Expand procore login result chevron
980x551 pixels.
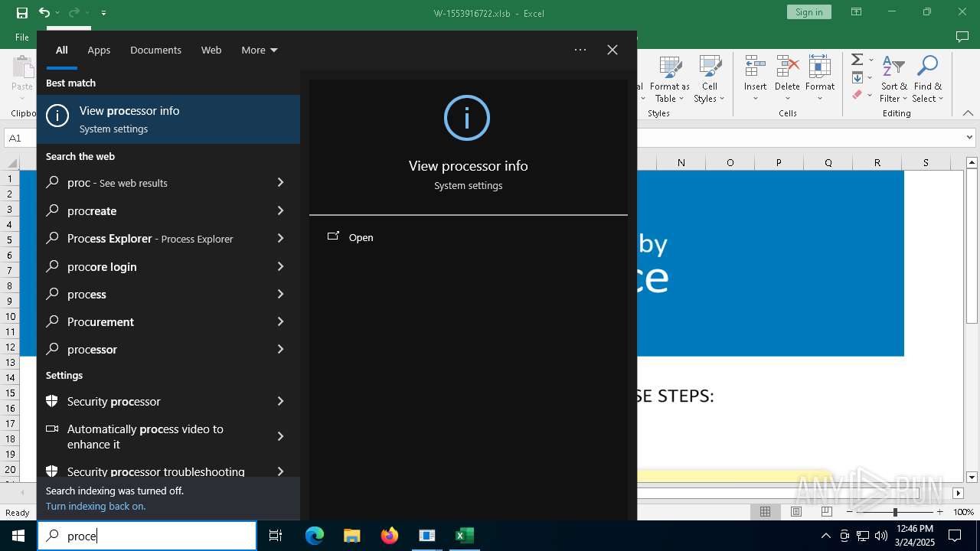coord(280,266)
